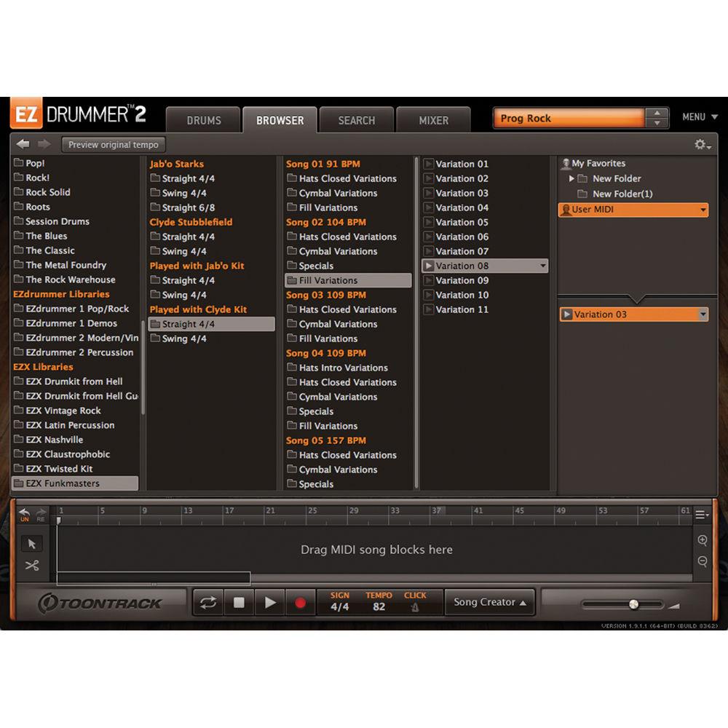728x728 pixels.
Task: Open the Prog Rock preset selector
Action: [569, 119]
